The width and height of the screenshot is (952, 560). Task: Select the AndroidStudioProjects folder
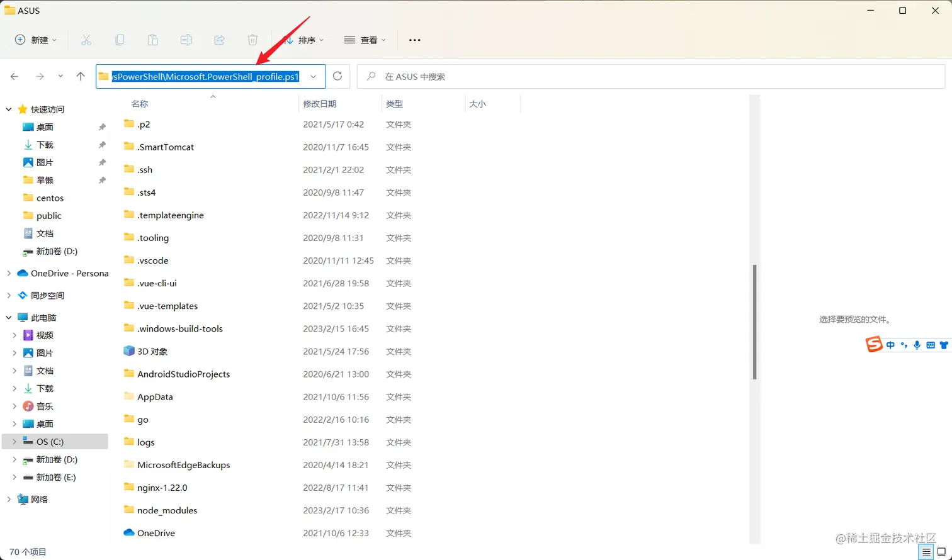pos(177,374)
